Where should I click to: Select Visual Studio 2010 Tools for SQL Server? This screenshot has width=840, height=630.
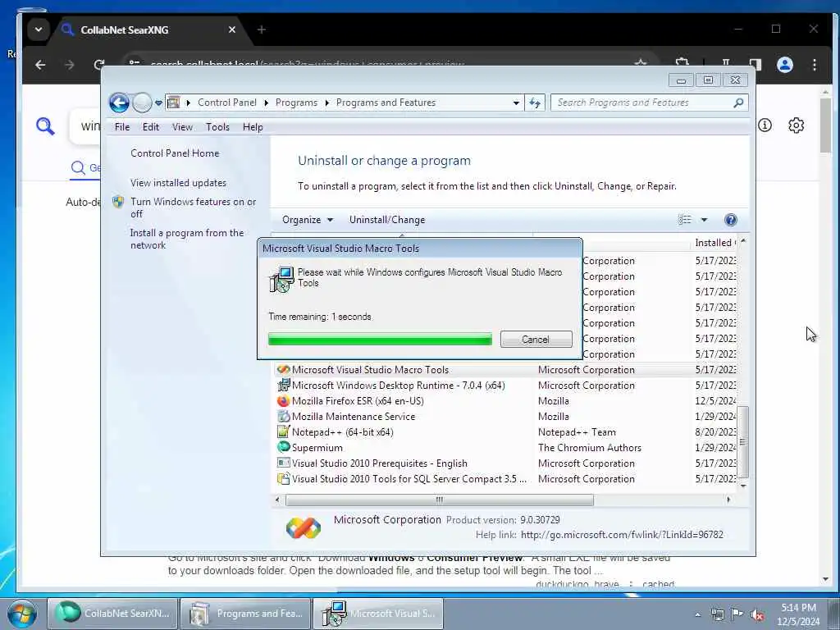point(506,478)
